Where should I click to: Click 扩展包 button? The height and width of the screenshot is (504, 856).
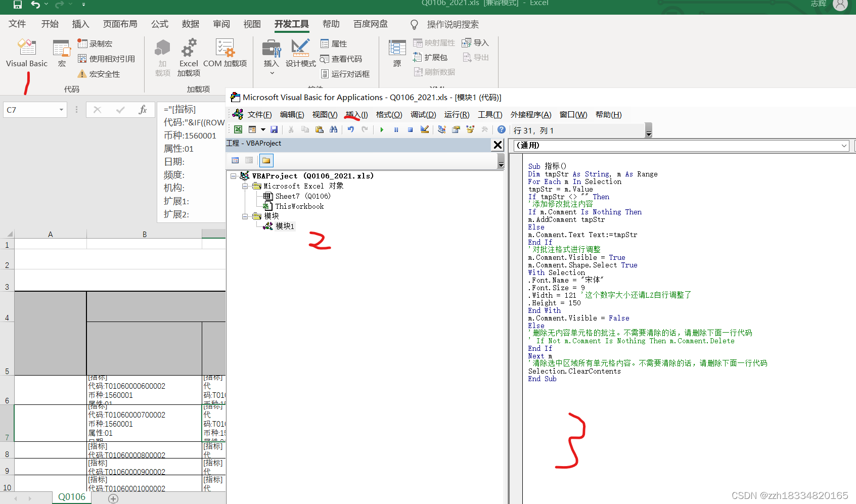[x=430, y=58]
